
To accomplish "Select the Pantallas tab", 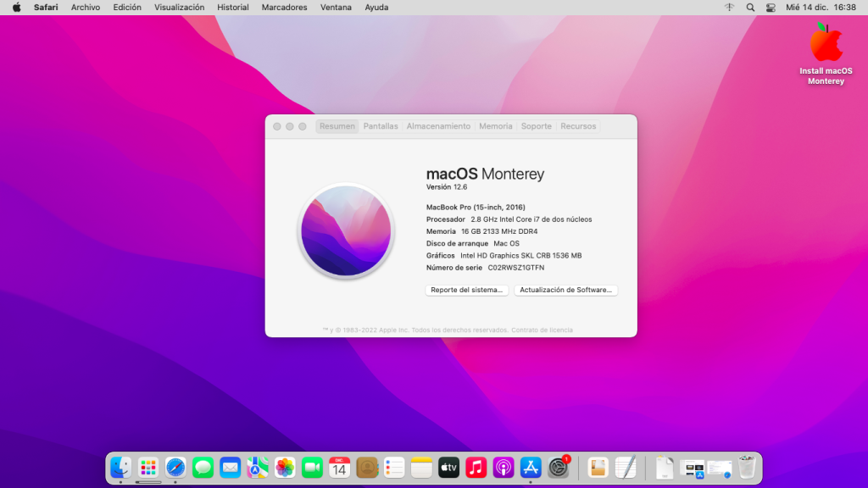I will 381,126.
